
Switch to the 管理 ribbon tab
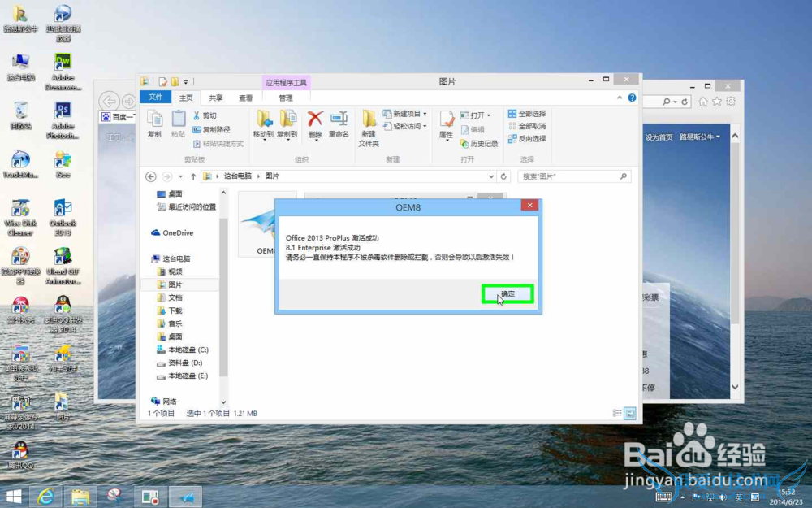coord(286,98)
